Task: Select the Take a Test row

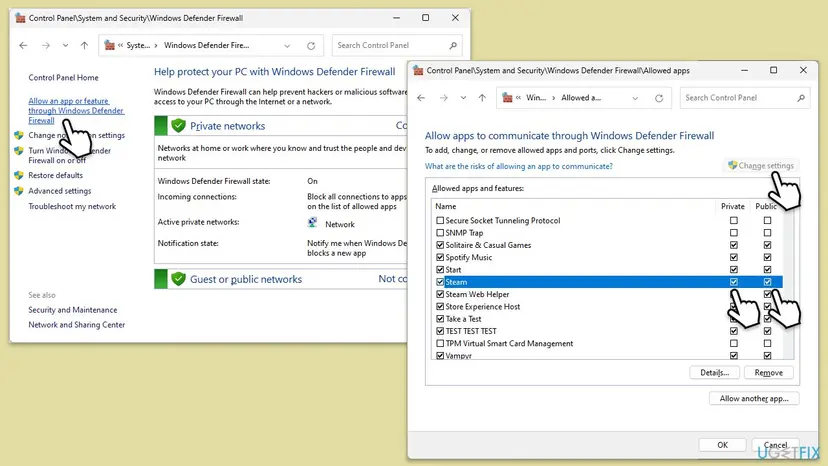Action: click(607, 319)
